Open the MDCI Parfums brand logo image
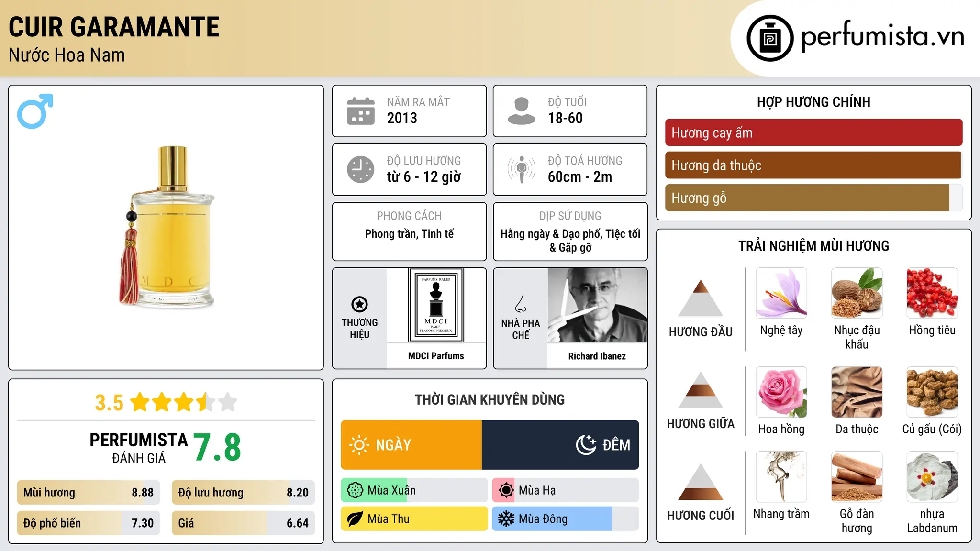The width and height of the screenshot is (980, 551). click(x=436, y=305)
